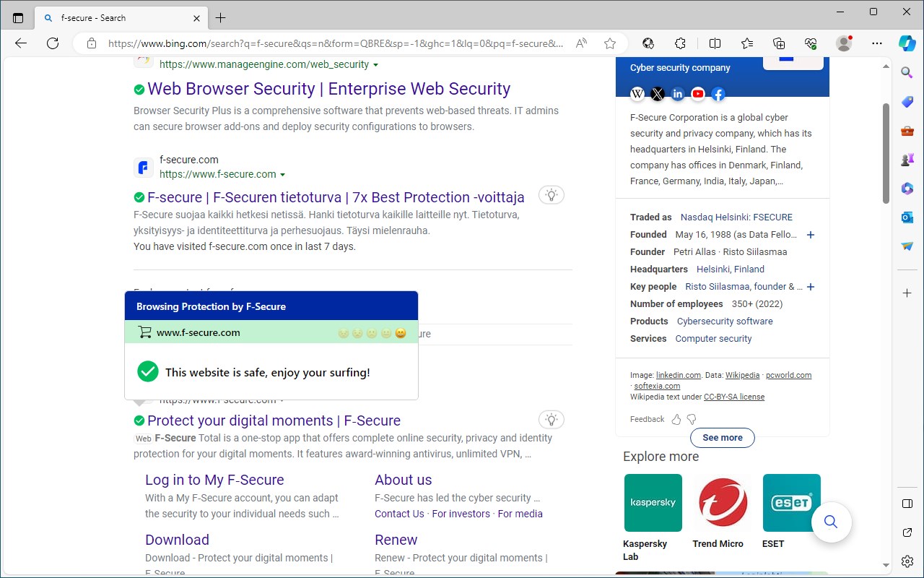924x578 pixels.
Task: Click the See more button
Action: coord(722,438)
